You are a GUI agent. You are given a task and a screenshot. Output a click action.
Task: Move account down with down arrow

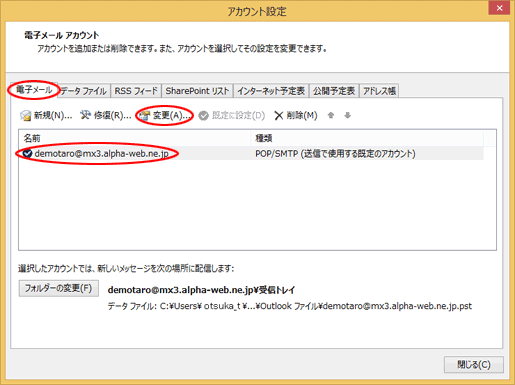pos(348,115)
